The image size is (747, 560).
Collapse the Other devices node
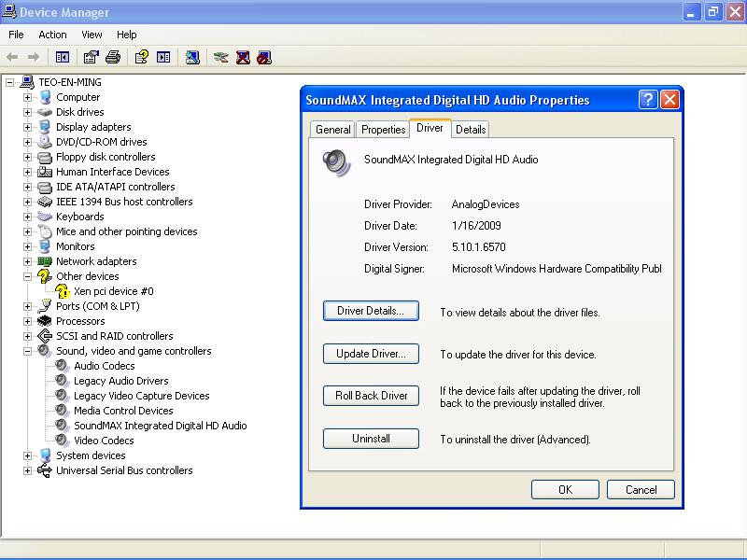coord(28,276)
